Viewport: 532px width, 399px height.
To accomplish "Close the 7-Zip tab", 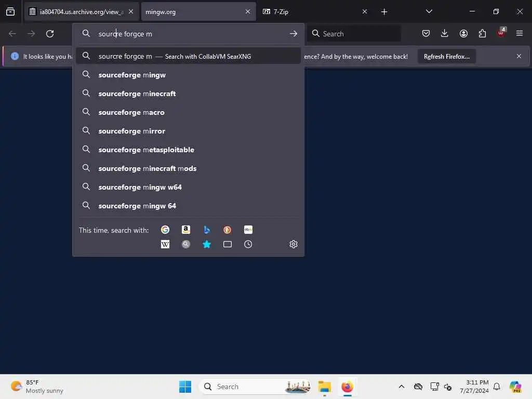I will pos(364,11).
